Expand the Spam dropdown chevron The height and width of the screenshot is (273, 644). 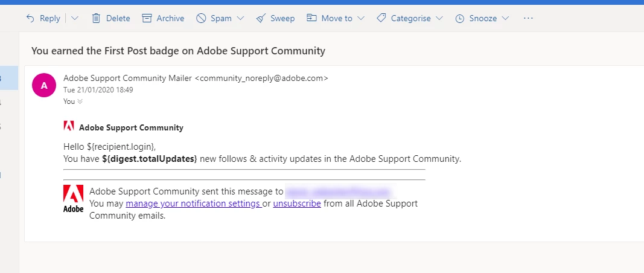241,19
